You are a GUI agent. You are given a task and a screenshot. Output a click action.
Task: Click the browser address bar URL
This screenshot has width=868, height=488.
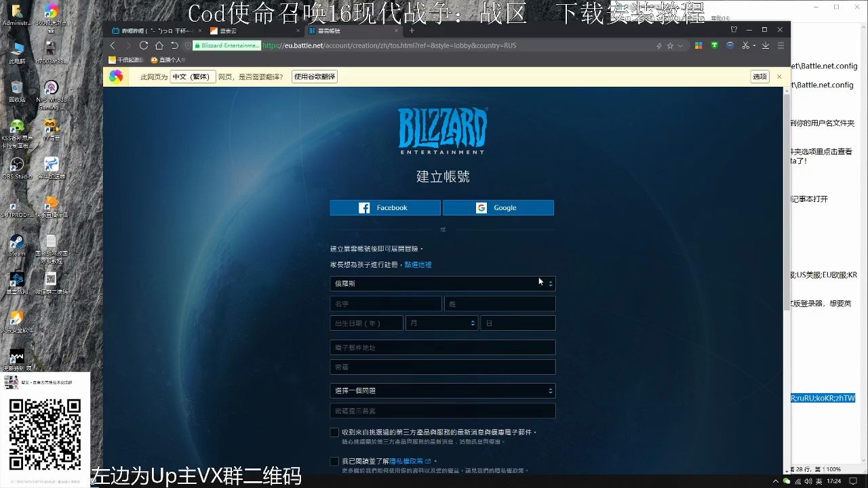[x=389, y=45]
